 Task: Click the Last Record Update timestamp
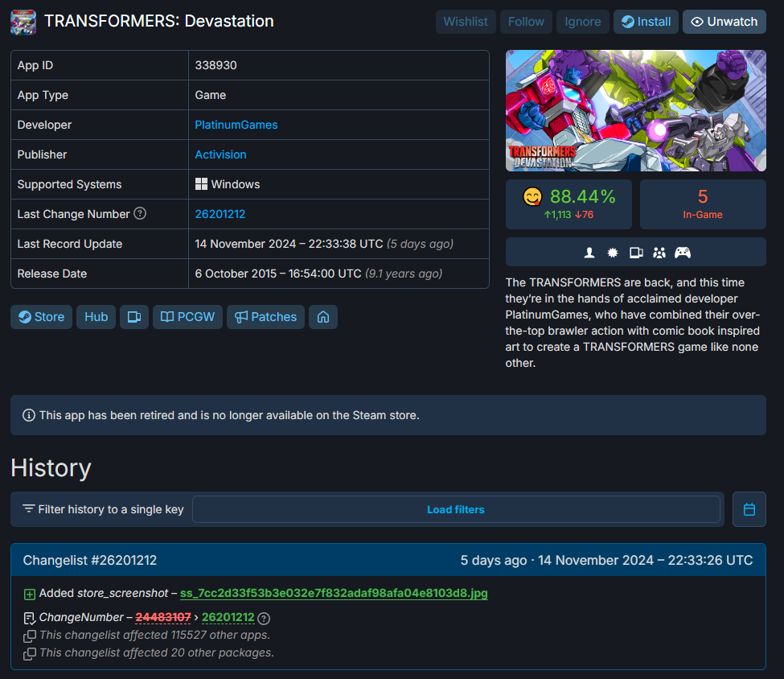(324, 244)
